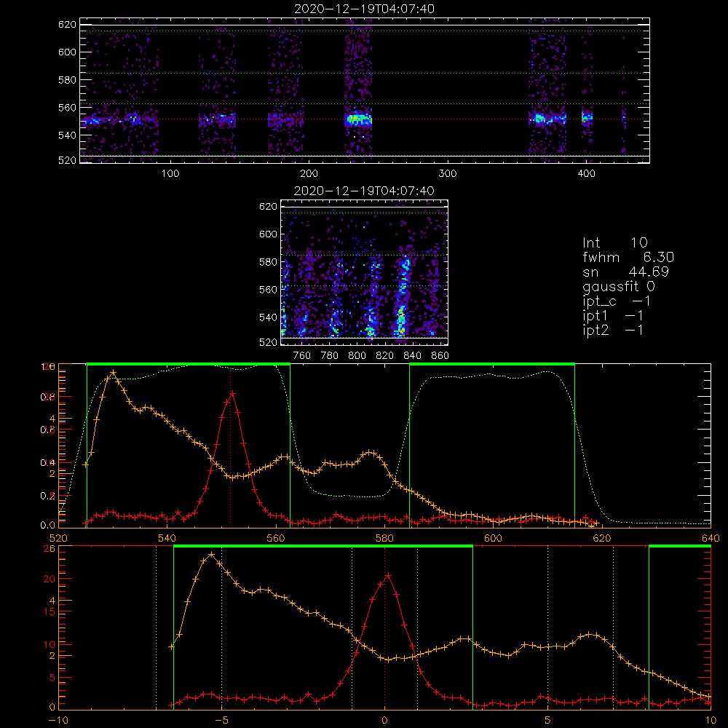Click x-axis label 840 under middle image

tap(412, 356)
